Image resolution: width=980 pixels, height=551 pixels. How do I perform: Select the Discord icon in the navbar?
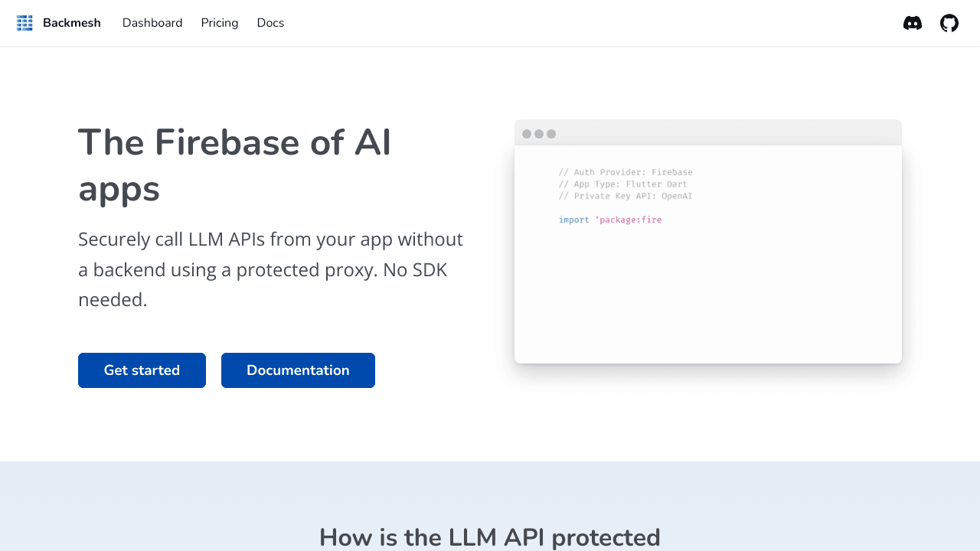[x=912, y=23]
